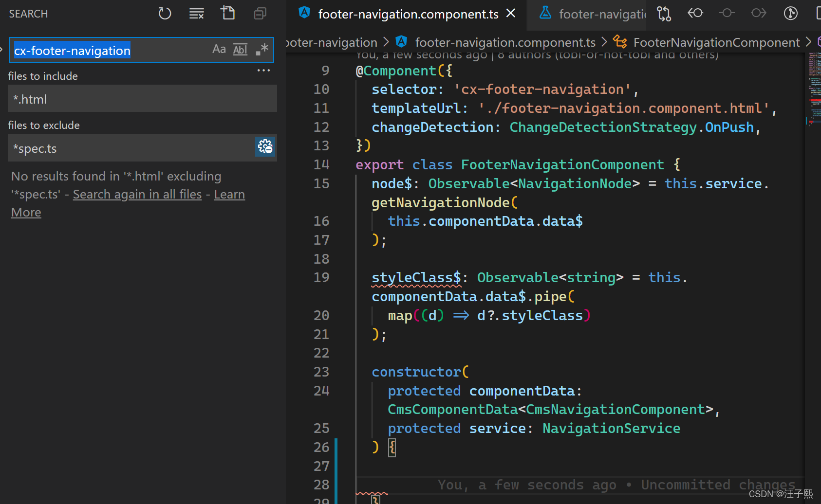Select footer-navigation folder breadcrumb

coord(331,42)
